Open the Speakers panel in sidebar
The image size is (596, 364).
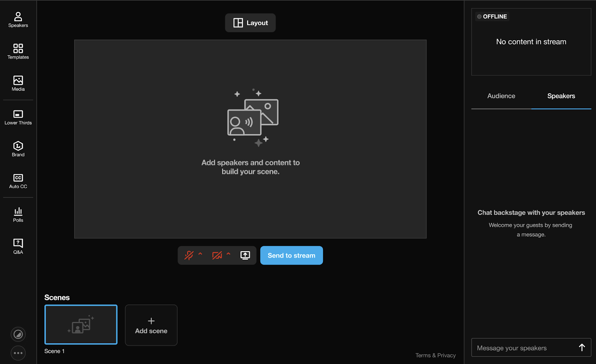(x=18, y=20)
